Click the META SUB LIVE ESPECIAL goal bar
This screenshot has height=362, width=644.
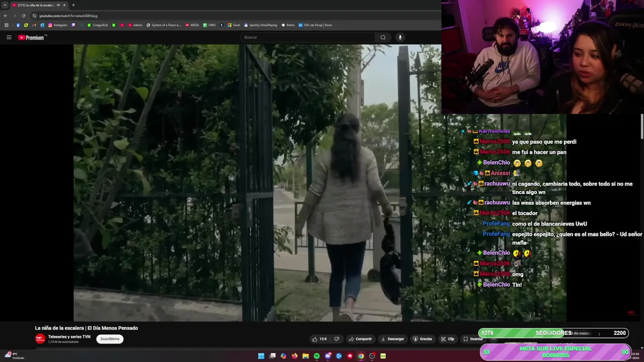point(555,352)
